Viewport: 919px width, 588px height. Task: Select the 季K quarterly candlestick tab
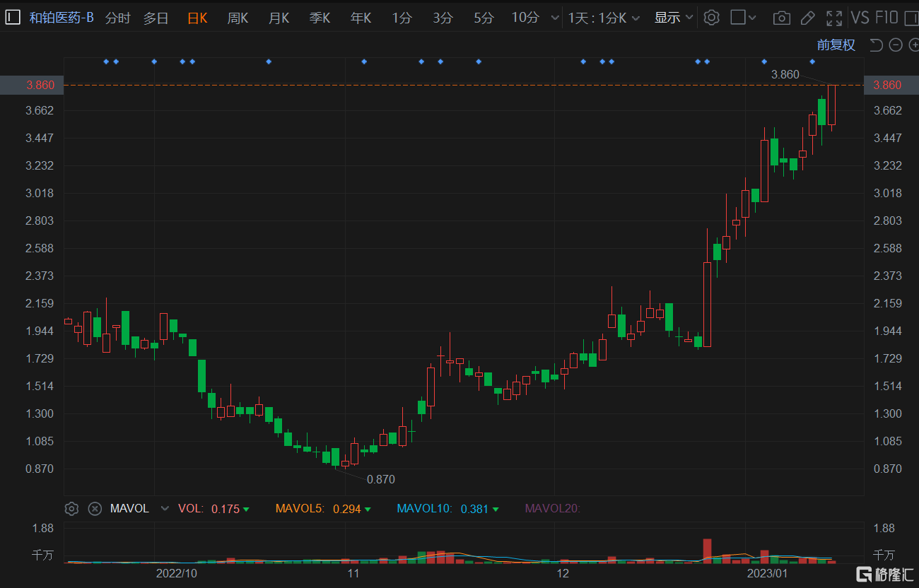[x=320, y=18]
